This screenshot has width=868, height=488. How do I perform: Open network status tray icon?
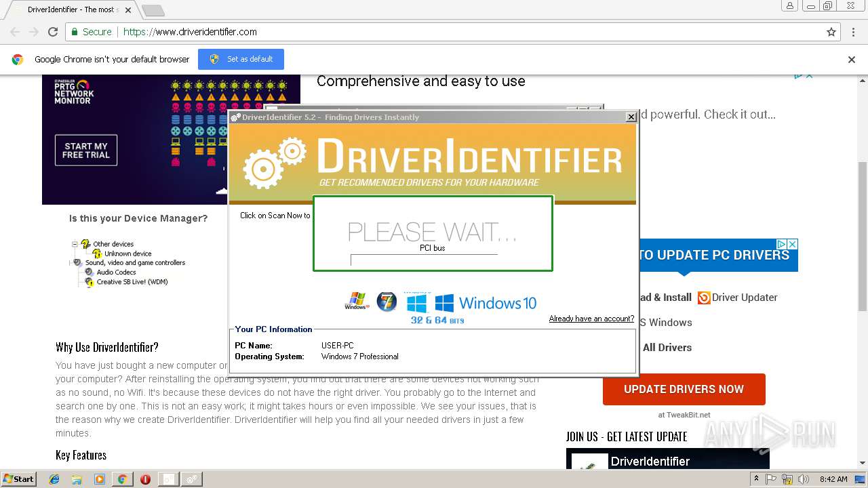[x=787, y=479]
